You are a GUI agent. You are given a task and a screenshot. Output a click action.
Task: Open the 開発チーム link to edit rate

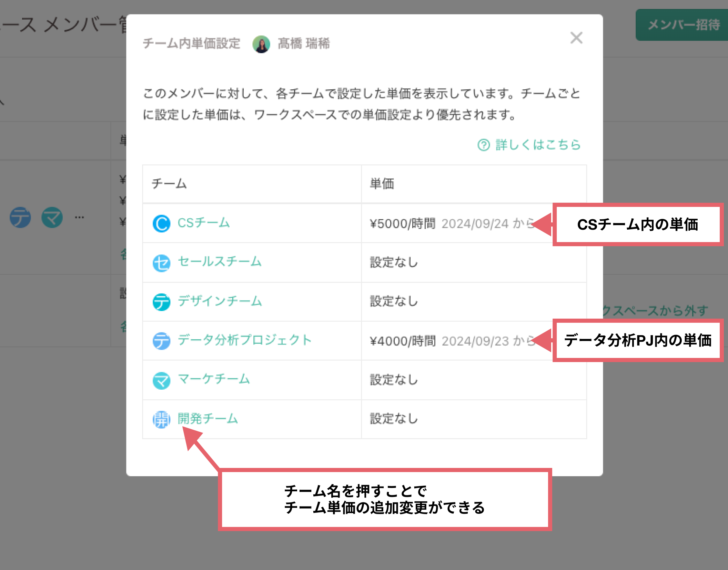pos(208,418)
